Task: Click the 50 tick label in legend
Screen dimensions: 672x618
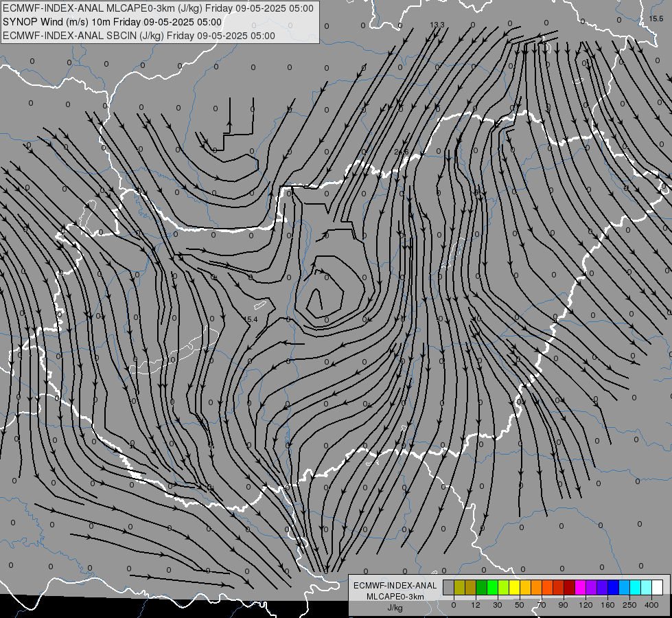Action: coord(520,605)
